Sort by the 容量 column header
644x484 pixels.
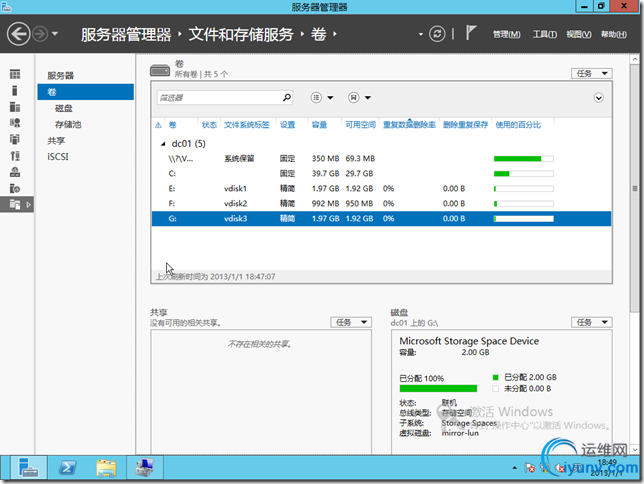pyautogui.click(x=319, y=124)
